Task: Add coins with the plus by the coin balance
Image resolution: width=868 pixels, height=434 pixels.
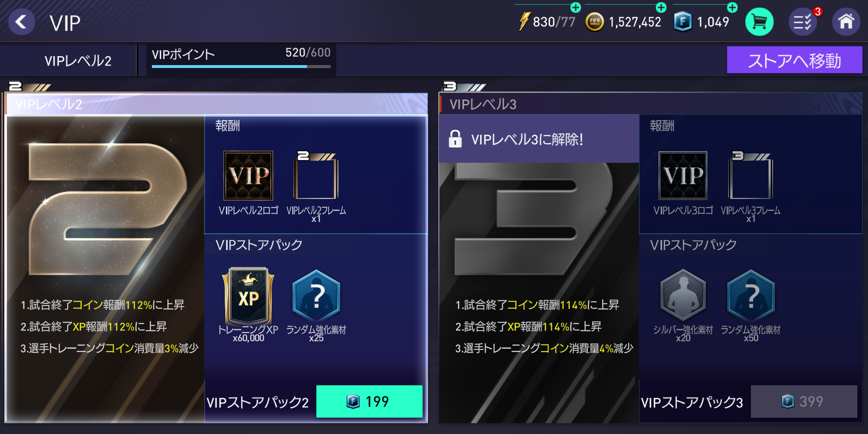Action: [x=661, y=7]
